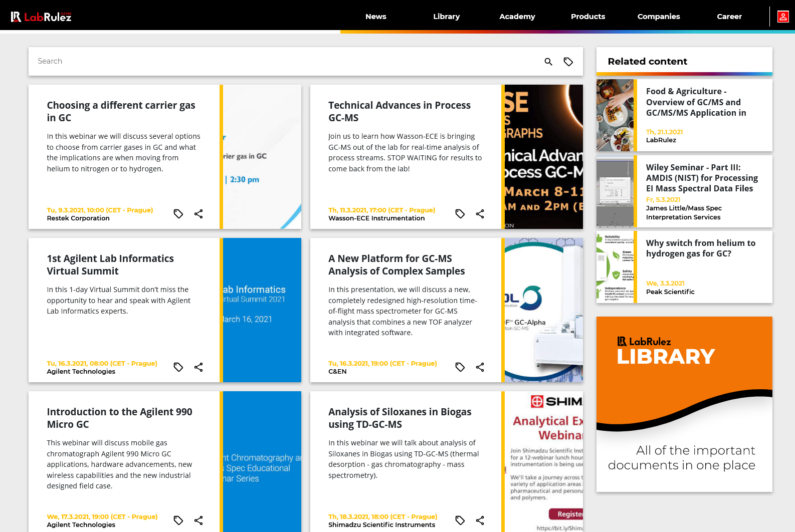Image resolution: width=795 pixels, height=532 pixels.
Task: Click the Wiley Seminar AMDIS thumbnail image
Action: pos(615,191)
